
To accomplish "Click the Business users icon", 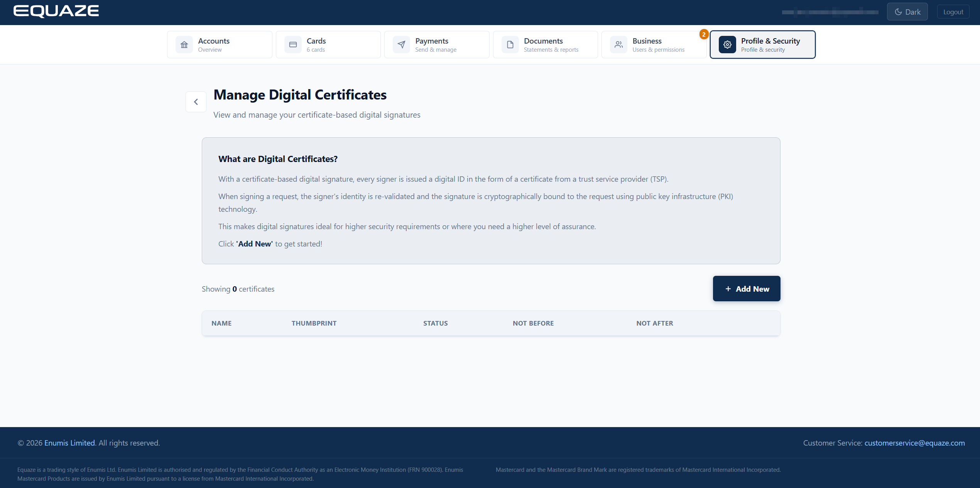I will 618,45.
